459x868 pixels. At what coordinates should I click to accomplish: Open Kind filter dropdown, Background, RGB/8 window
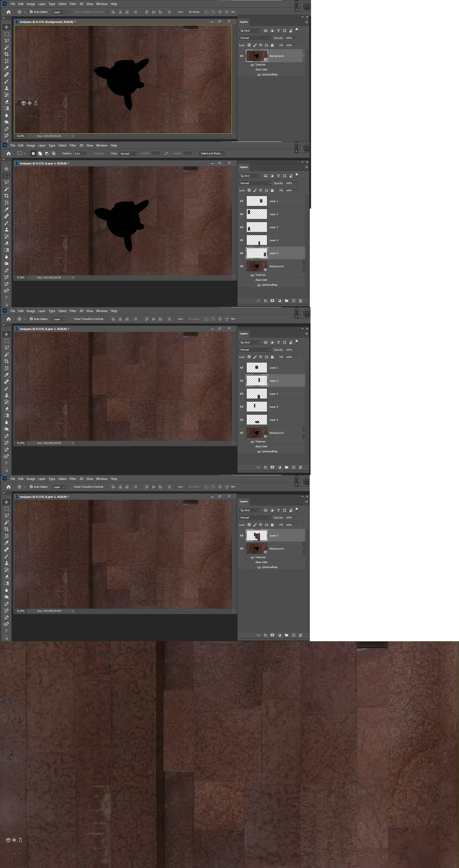[x=250, y=31]
